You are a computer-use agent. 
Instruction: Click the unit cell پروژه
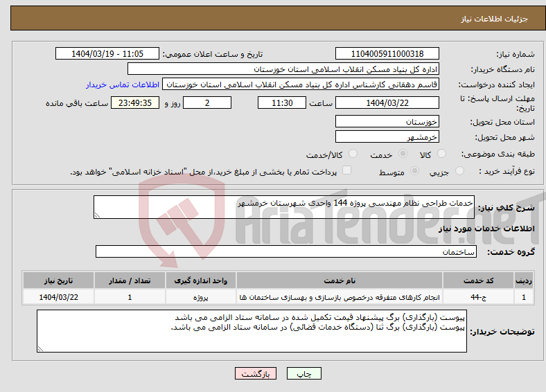(x=200, y=297)
